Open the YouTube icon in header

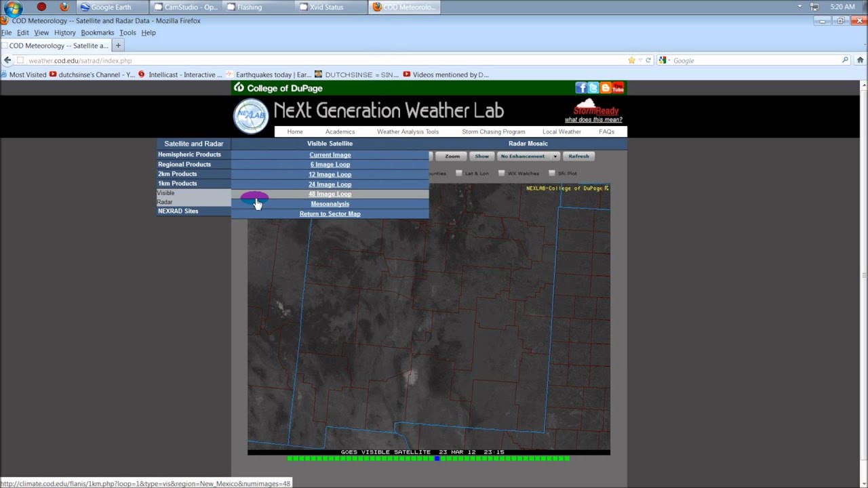click(618, 88)
